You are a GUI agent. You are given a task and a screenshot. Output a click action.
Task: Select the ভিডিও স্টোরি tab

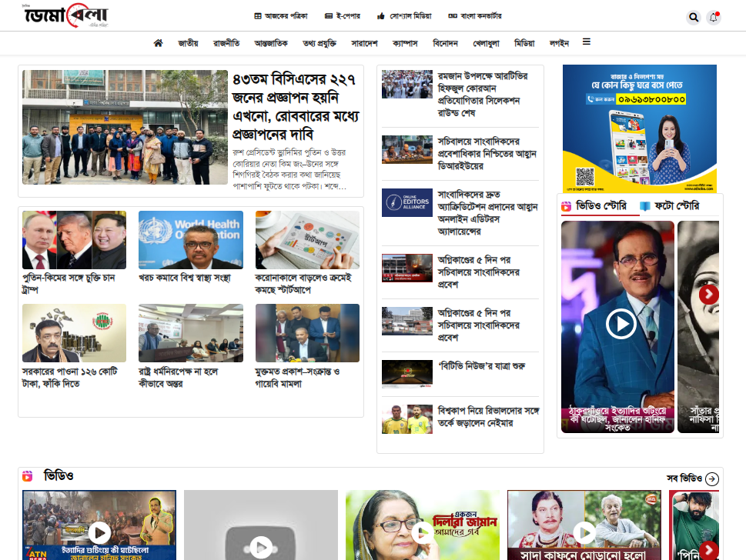(x=598, y=206)
